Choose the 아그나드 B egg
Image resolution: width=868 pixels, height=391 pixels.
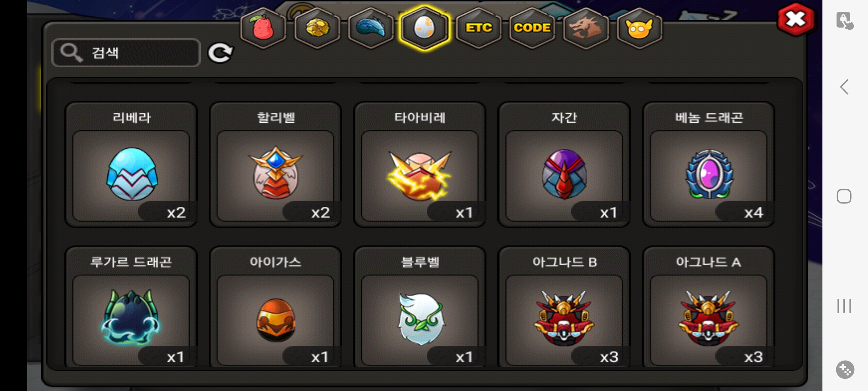564,307
